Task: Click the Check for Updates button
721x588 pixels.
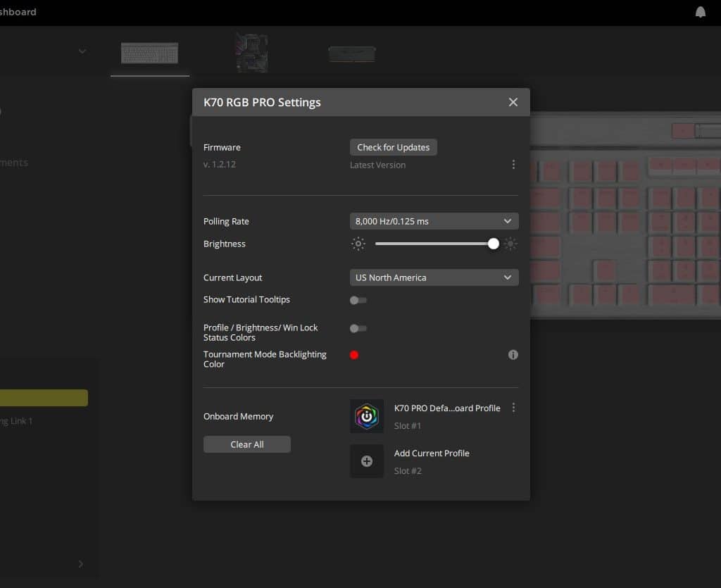Action: pos(393,147)
